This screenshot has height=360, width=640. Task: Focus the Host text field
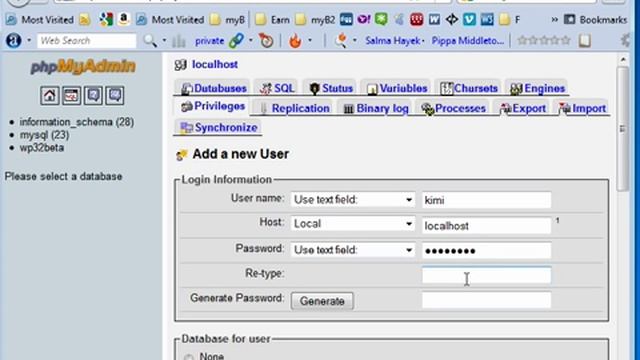click(x=486, y=225)
